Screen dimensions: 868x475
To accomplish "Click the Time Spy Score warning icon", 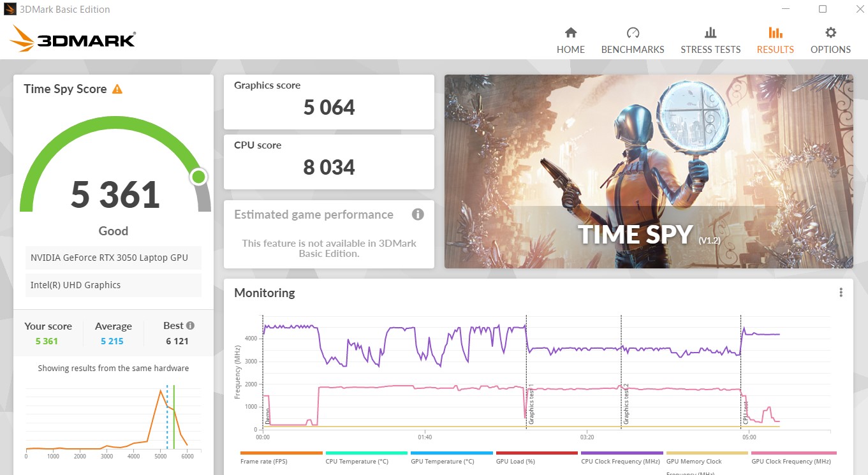I will tap(117, 89).
